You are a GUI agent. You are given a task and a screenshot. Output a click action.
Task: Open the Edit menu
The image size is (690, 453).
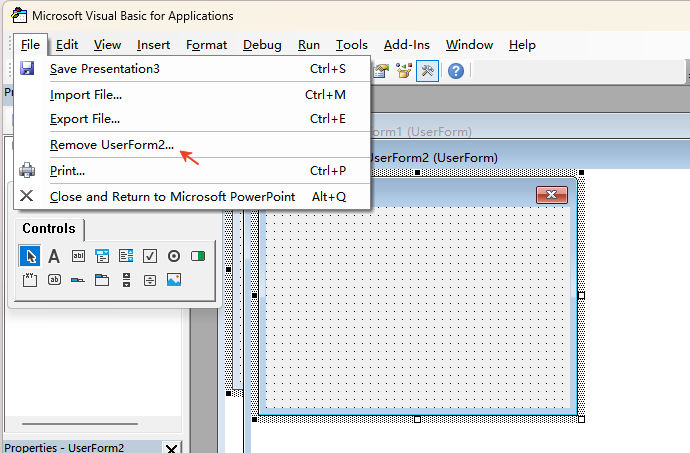(x=67, y=45)
